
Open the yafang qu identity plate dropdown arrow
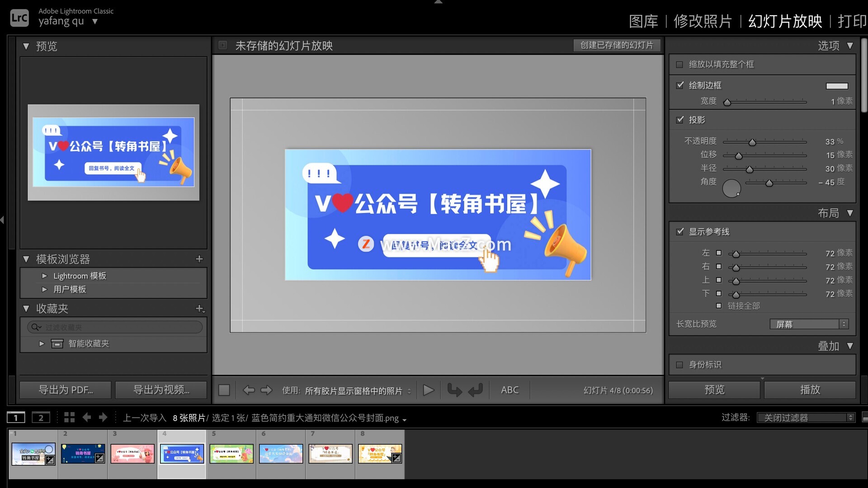tap(95, 21)
